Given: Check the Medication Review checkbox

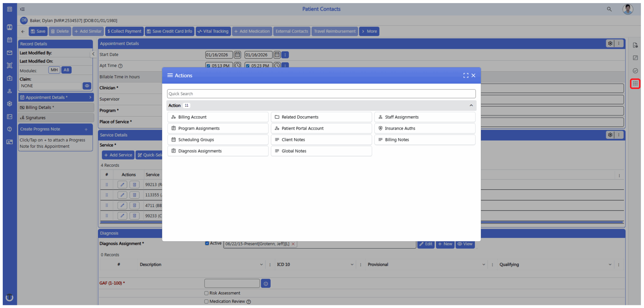Looking at the screenshot, I should 206,301.
